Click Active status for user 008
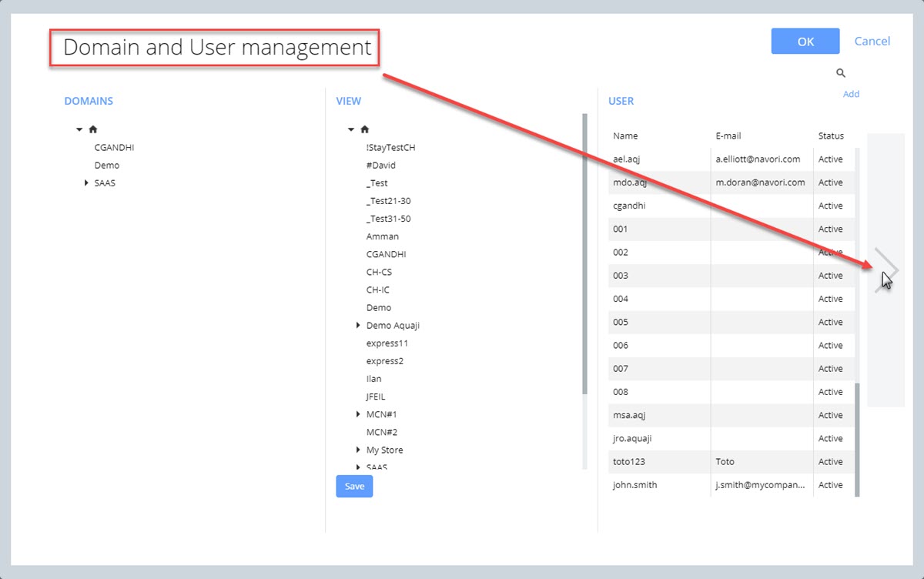The width and height of the screenshot is (924, 579). (x=830, y=392)
